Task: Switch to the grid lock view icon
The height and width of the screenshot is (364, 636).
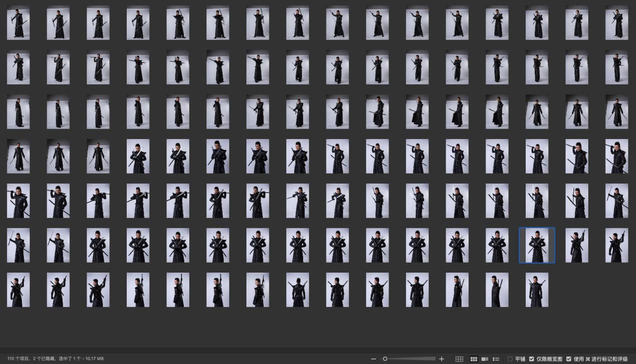Action: point(460,359)
